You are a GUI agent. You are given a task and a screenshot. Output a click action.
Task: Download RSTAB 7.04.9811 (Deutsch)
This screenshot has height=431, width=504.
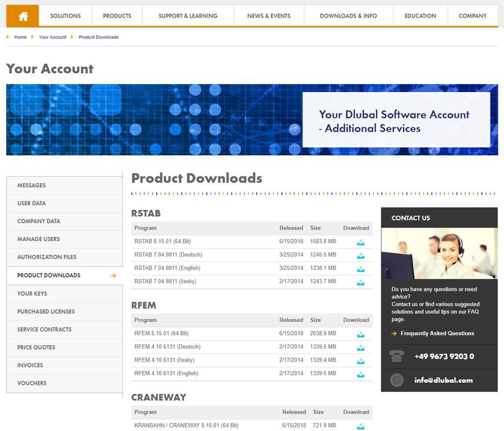(x=361, y=255)
